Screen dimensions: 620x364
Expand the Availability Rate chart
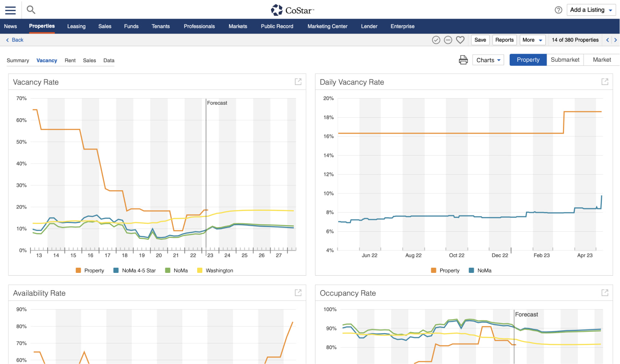pyautogui.click(x=298, y=293)
